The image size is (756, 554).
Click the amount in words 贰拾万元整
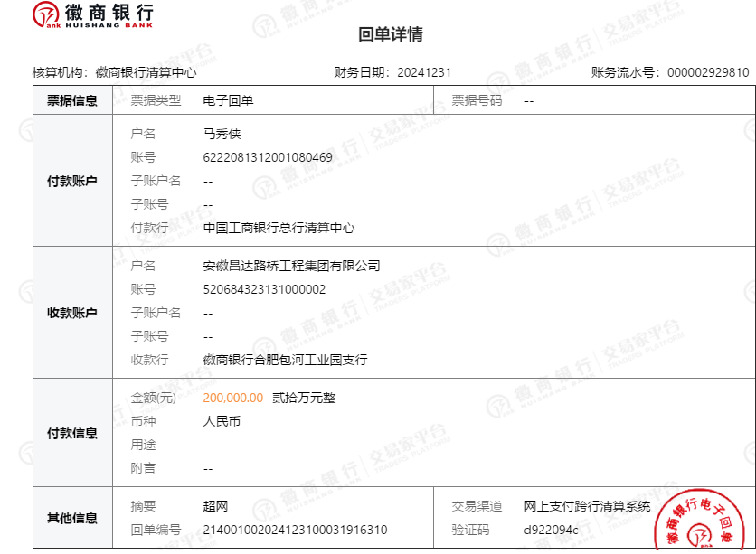click(x=304, y=398)
